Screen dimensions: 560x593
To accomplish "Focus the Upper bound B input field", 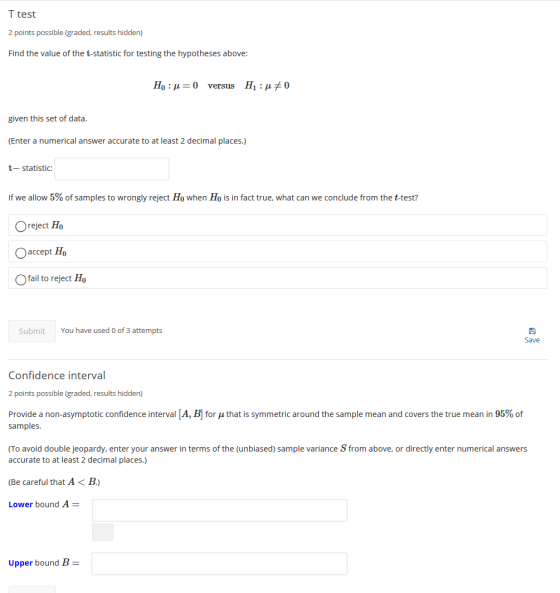I will tap(219, 564).
